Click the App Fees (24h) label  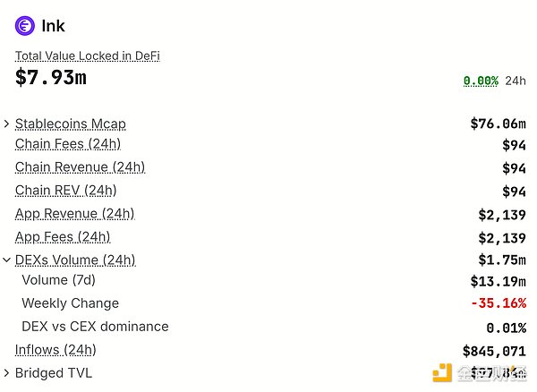(x=63, y=237)
